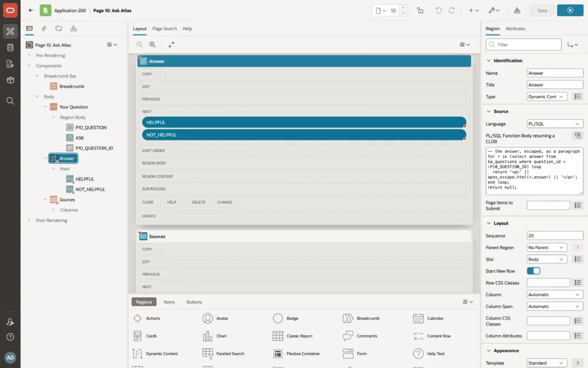588x368 pixels.
Task: Switch to the Rendering tree tab
Action: (x=29, y=28)
